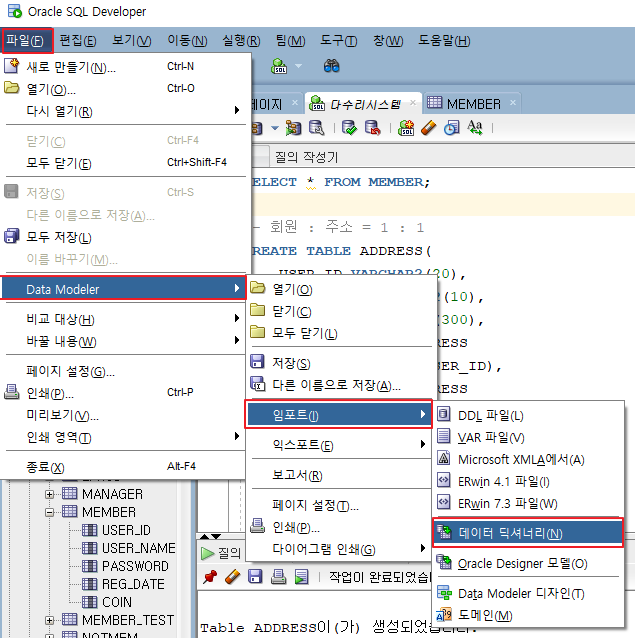Select Data Modeler 다른 이름으로 저장(A)...
Image resolution: width=635 pixels, height=638 pixels.
[340, 385]
